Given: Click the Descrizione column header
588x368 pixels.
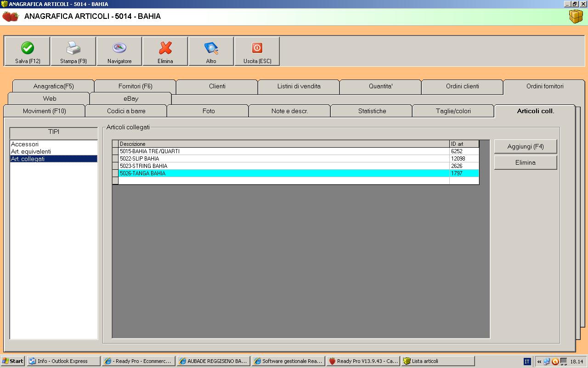Looking at the screenshot, I should point(284,144).
